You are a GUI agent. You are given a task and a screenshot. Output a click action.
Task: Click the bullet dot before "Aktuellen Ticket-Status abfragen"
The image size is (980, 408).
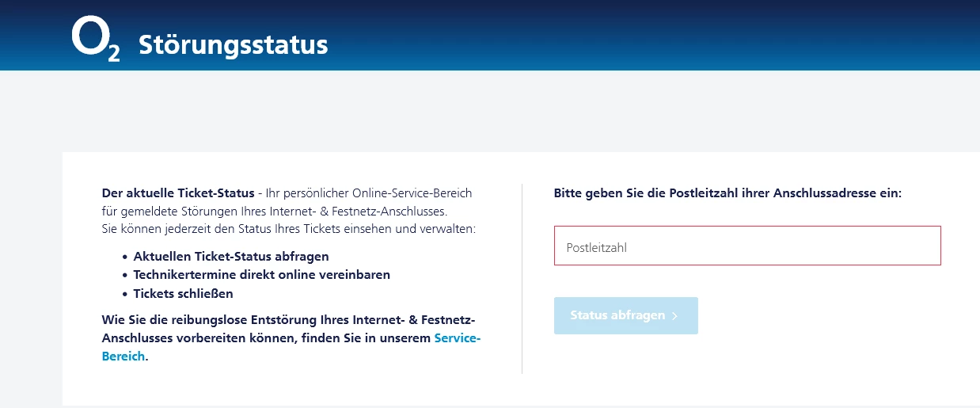coord(125,257)
